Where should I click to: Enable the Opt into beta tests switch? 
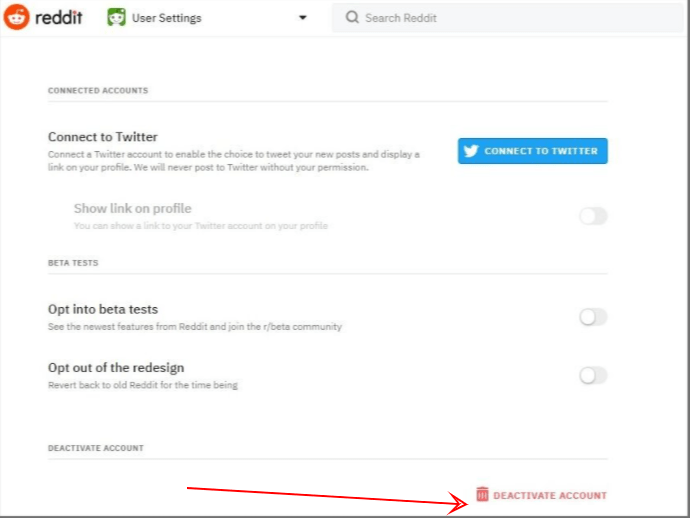click(593, 317)
